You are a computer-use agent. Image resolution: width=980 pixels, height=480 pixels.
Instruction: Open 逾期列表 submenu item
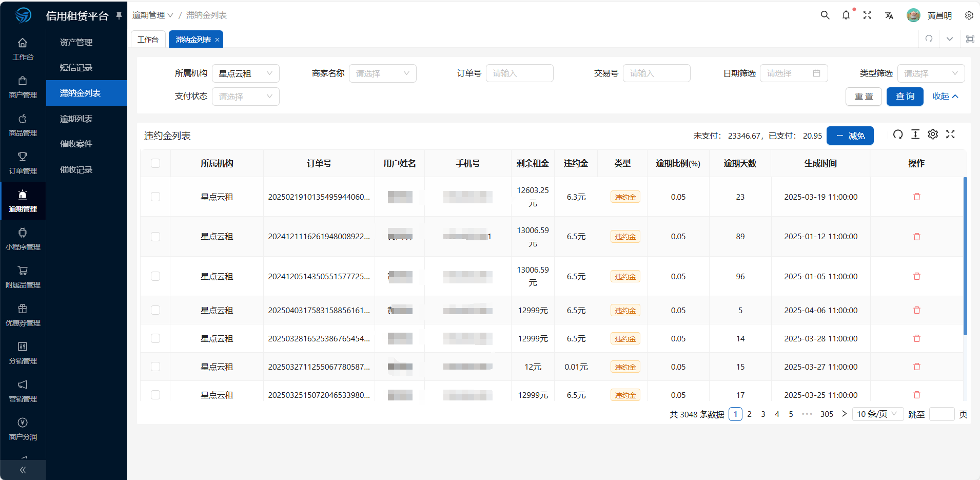point(86,119)
